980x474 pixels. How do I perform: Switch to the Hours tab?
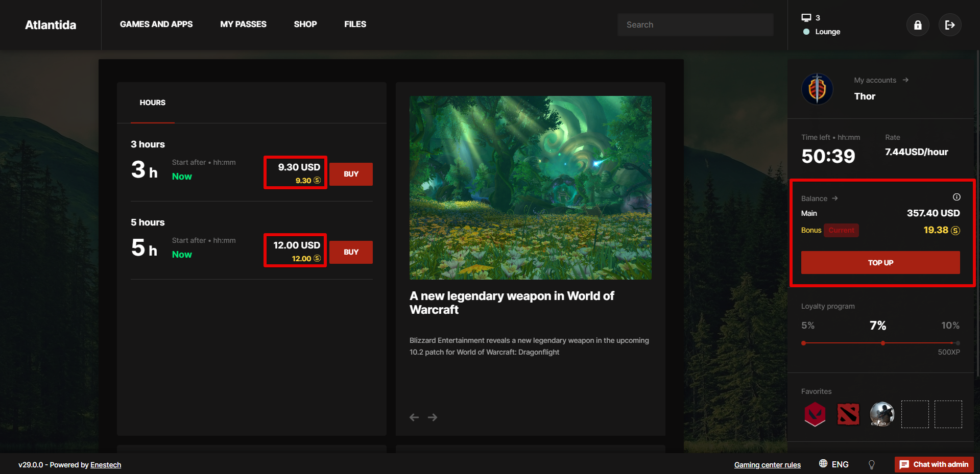click(152, 103)
